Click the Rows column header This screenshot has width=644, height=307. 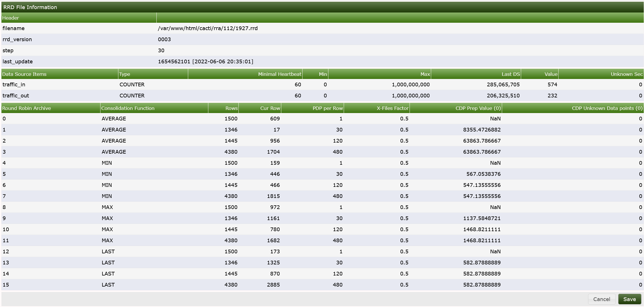[223, 108]
